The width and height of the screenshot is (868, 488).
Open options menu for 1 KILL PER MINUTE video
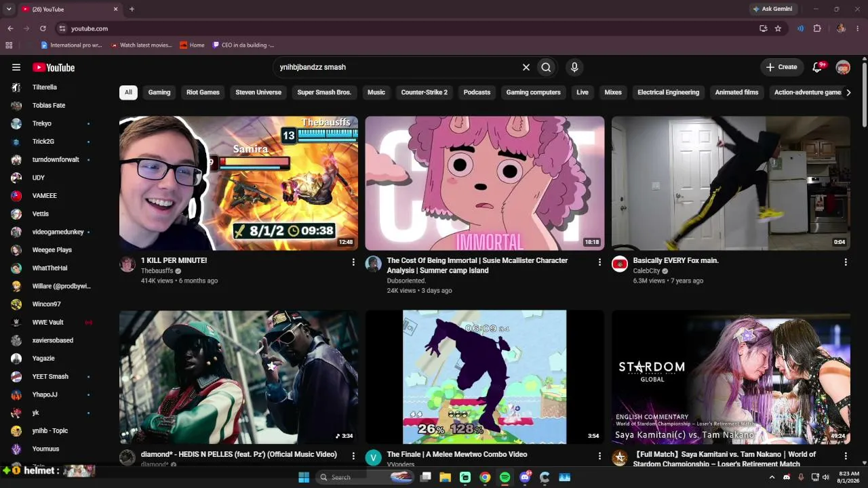click(353, 262)
